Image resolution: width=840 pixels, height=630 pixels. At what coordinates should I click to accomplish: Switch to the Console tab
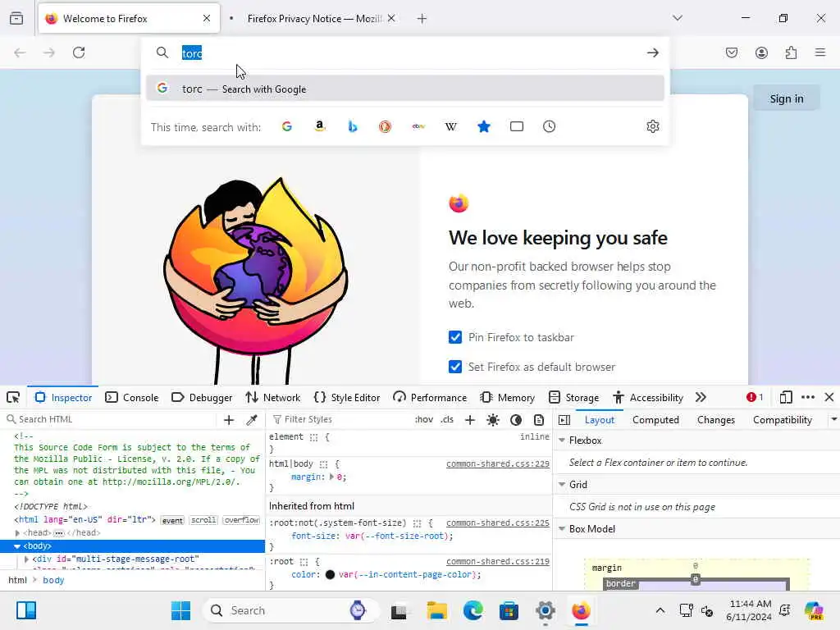132,398
